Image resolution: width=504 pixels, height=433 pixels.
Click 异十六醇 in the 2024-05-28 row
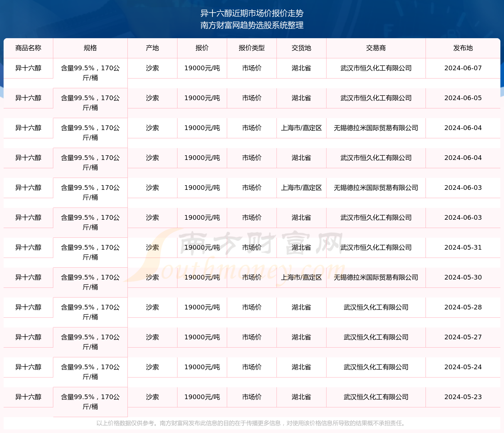click(x=28, y=307)
